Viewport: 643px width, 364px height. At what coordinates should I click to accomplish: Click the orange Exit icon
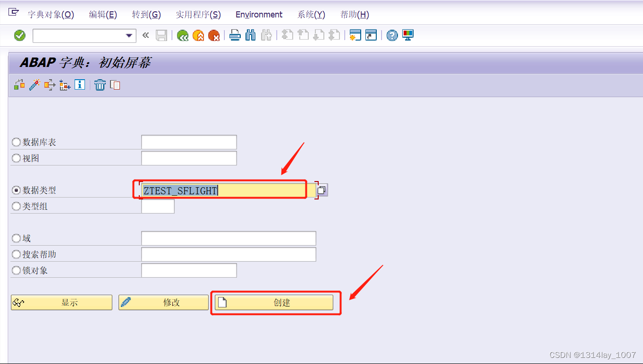click(198, 35)
